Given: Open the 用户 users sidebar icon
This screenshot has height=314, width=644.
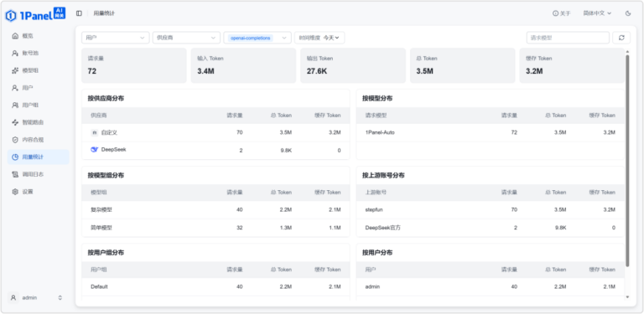Looking at the screenshot, I should [15, 88].
